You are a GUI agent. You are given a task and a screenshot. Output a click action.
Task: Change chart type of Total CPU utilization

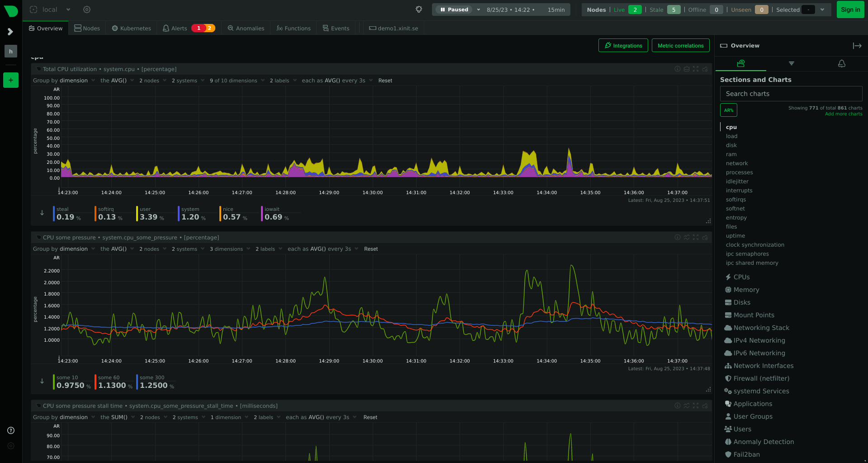point(687,69)
